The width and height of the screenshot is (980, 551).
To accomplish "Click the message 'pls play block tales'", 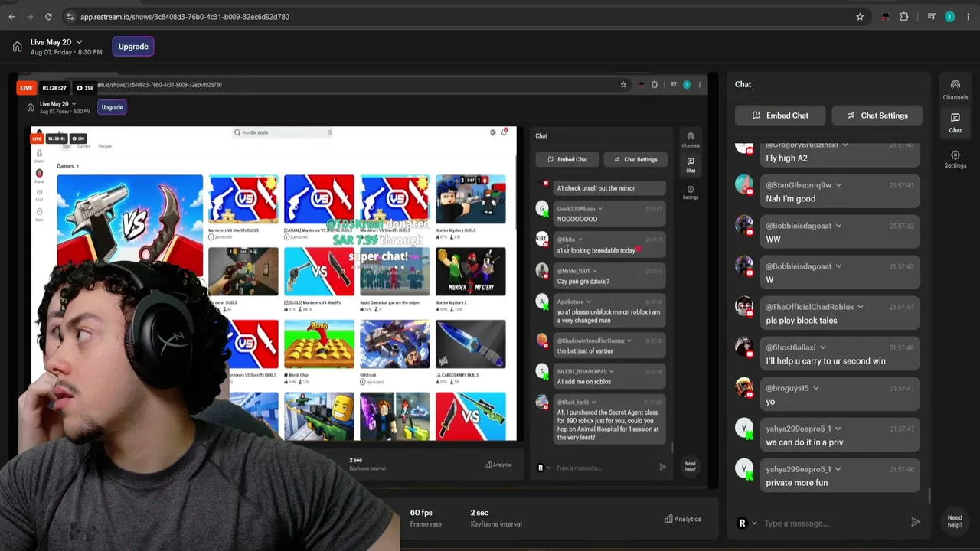I will tap(802, 321).
